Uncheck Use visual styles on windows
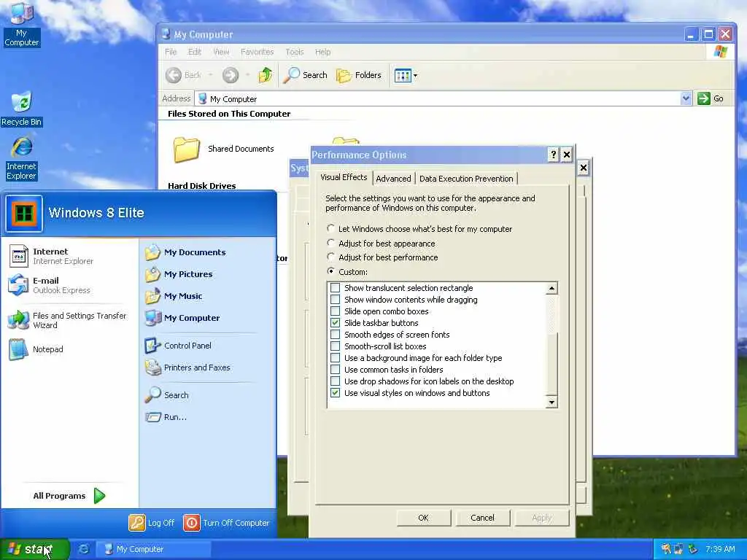The image size is (747, 560). (x=336, y=393)
